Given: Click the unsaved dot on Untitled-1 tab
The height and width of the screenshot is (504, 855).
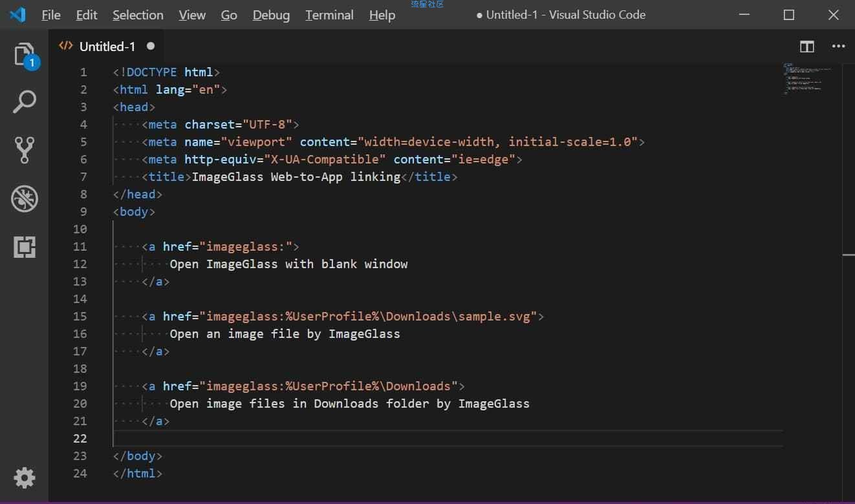Looking at the screenshot, I should (x=151, y=46).
